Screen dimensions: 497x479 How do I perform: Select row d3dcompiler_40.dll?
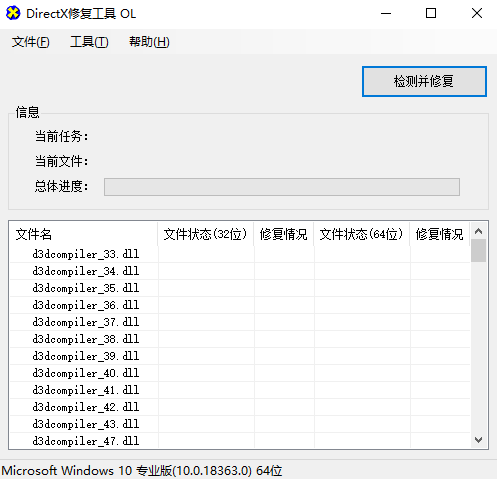(x=240, y=373)
